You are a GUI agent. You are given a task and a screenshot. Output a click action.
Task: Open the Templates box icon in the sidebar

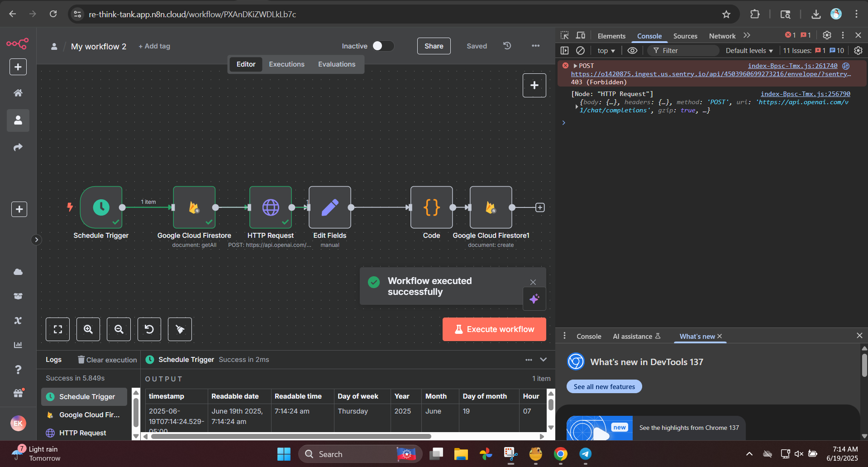[x=18, y=296]
